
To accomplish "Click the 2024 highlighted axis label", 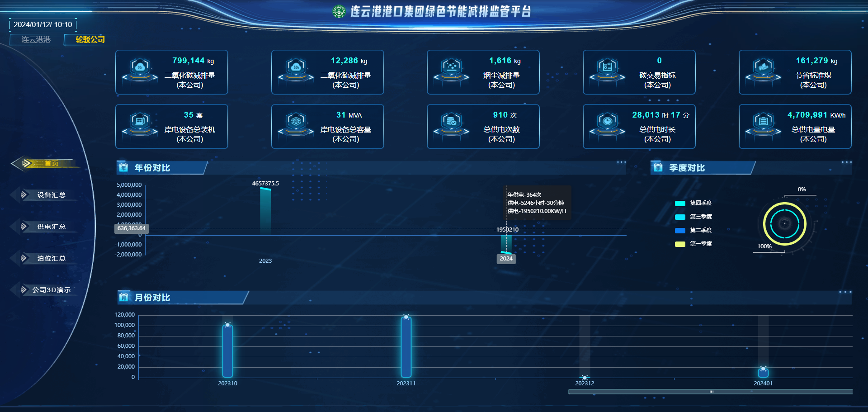I will coord(506,259).
